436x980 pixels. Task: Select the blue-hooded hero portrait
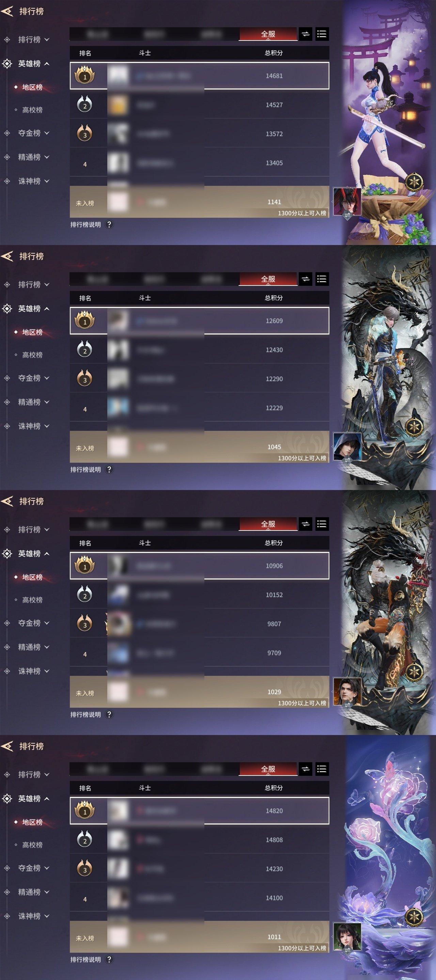[347, 446]
